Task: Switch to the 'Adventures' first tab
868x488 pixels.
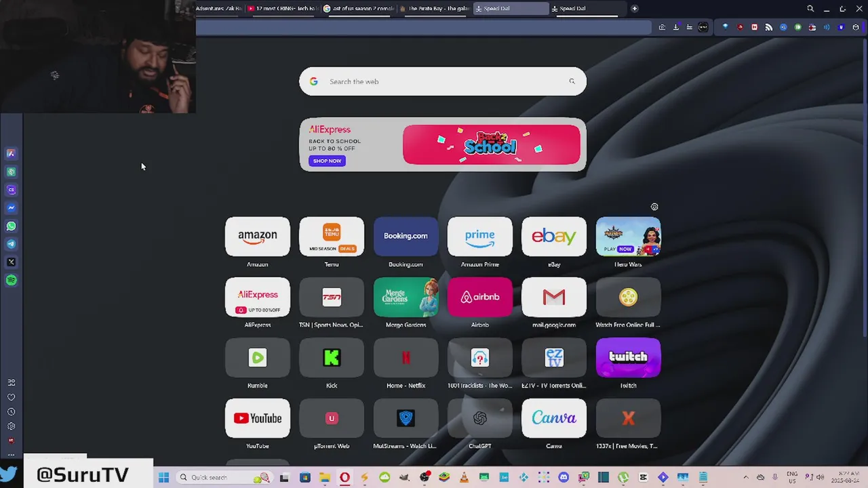Action: (x=219, y=9)
